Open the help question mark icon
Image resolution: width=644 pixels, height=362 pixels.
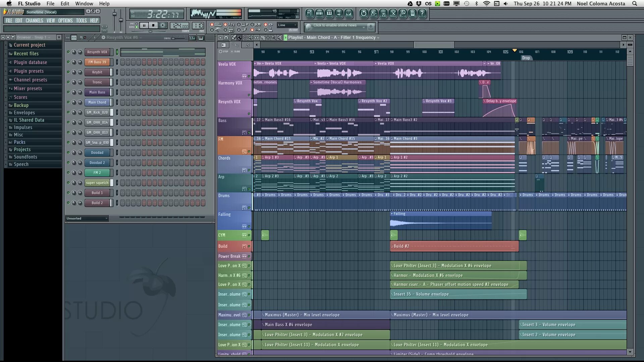pos(422,13)
